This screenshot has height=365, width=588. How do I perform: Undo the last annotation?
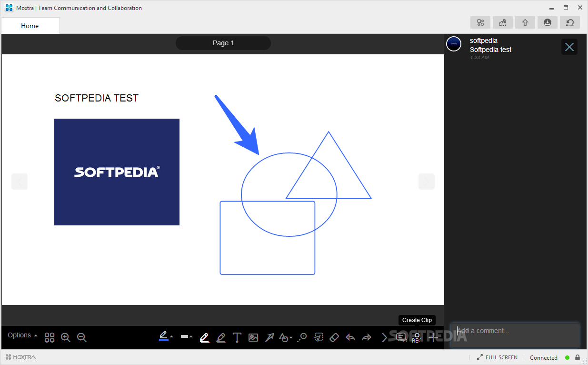click(x=350, y=337)
